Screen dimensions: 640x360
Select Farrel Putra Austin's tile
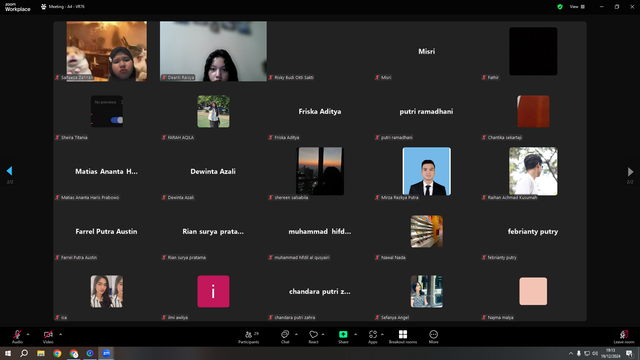pyautogui.click(x=107, y=231)
